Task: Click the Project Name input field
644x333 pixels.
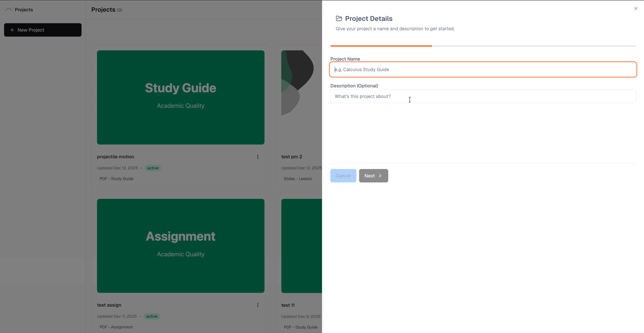Action: coord(483,69)
